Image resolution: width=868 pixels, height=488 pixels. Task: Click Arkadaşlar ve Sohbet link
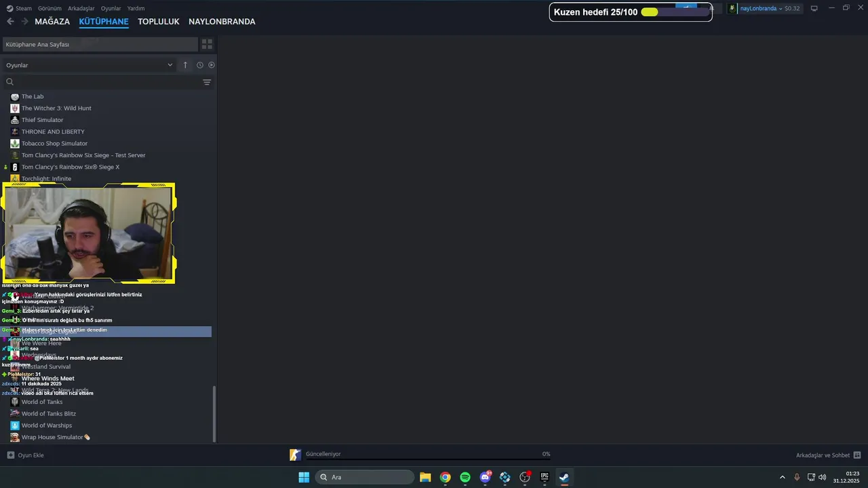click(823, 455)
